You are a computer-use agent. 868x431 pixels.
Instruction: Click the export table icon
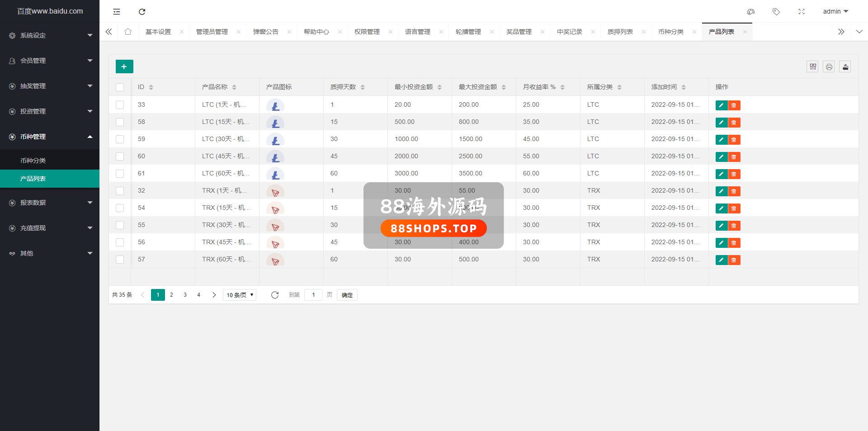point(845,67)
